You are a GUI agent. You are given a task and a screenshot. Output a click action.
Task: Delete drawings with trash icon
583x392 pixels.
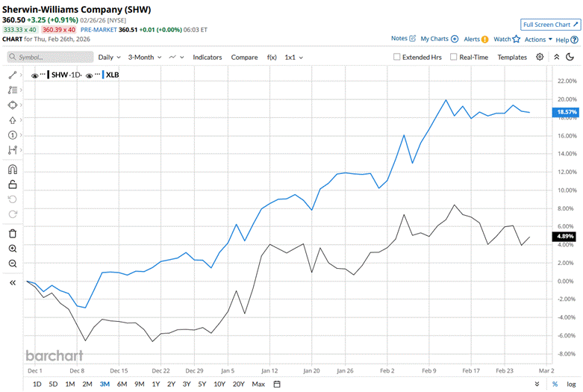tap(12, 234)
